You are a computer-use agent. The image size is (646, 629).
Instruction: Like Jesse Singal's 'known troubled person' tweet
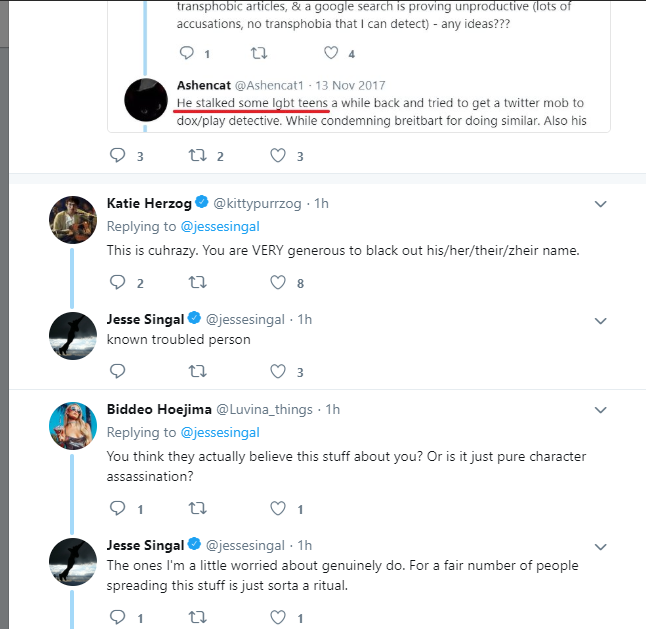pyautogui.click(x=278, y=371)
